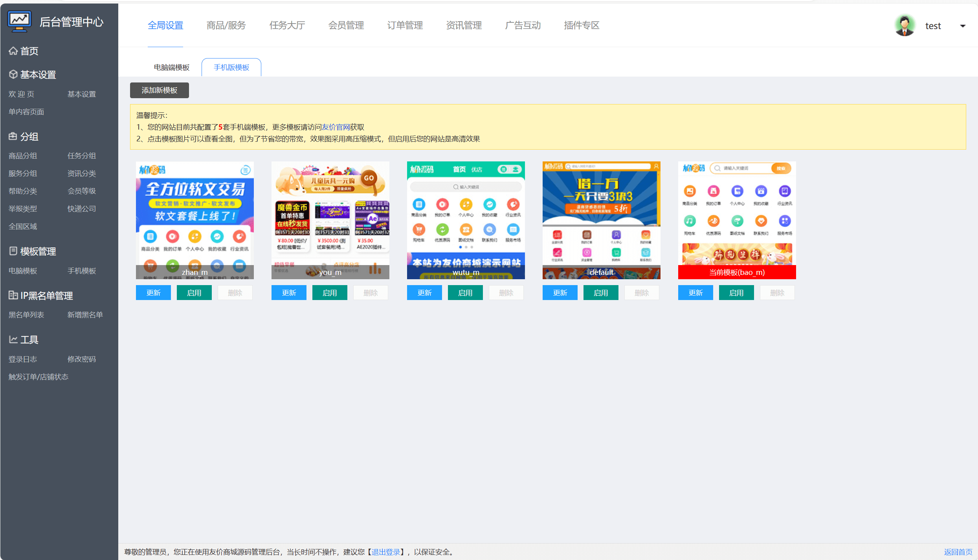
Task: Open the 新增黑名单 sidebar link
Action: 85,315
